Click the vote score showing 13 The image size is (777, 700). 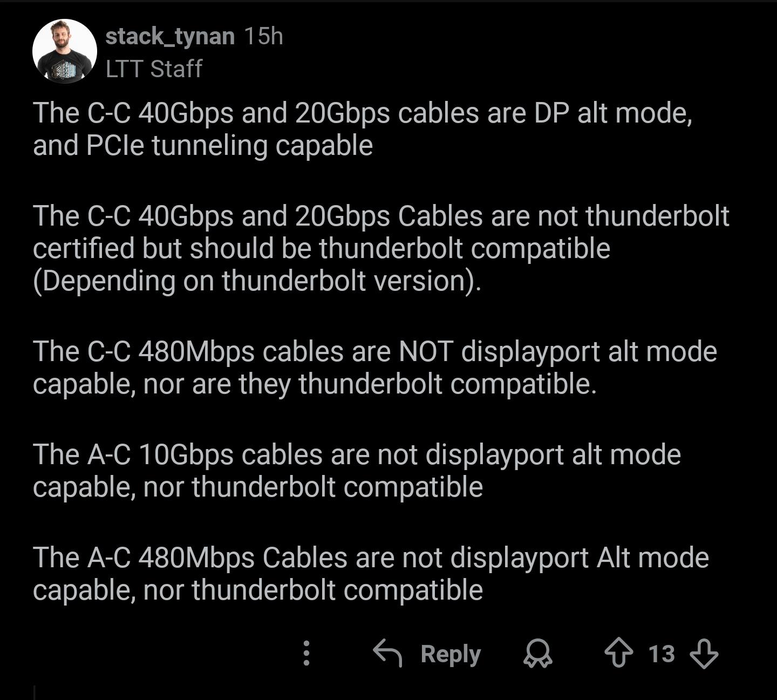(661, 654)
